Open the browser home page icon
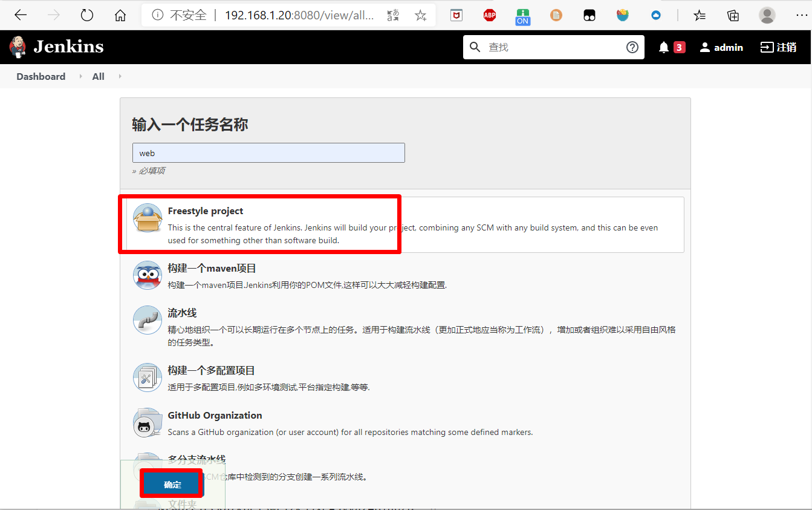Image resolution: width=812 pixels, height=510 pixels. 120,15
